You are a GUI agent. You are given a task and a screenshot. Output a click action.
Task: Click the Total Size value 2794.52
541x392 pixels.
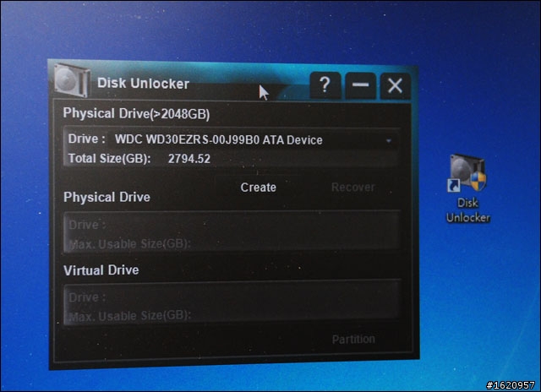click(189, 159)
